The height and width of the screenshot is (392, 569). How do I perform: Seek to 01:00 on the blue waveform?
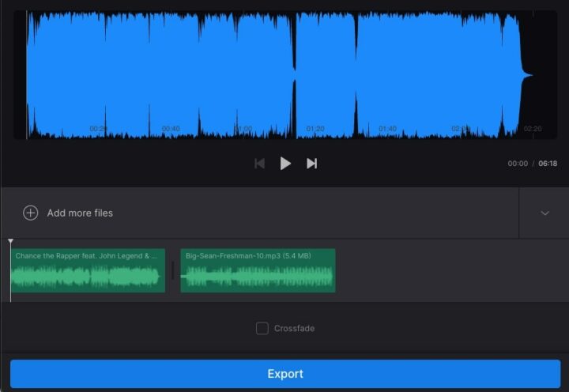(x=243, y=128)
